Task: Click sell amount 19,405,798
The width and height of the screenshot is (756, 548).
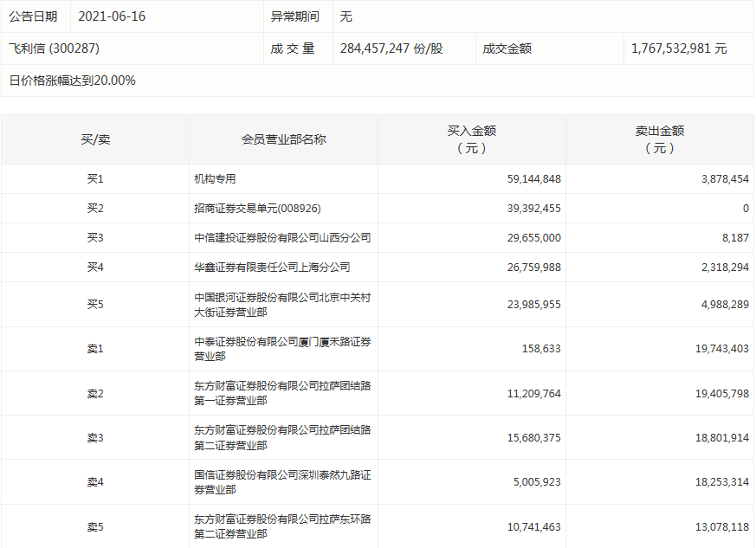Action: coord(721,393)
